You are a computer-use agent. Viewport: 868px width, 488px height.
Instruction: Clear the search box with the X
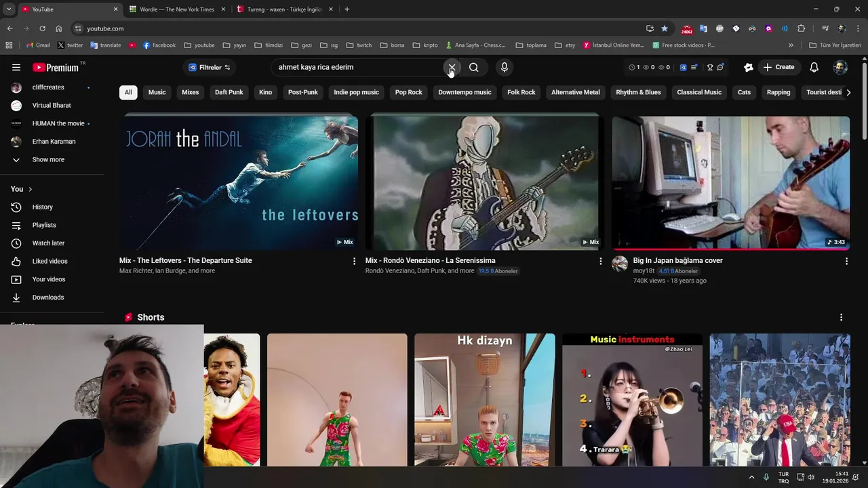click(x=452, y=67)
